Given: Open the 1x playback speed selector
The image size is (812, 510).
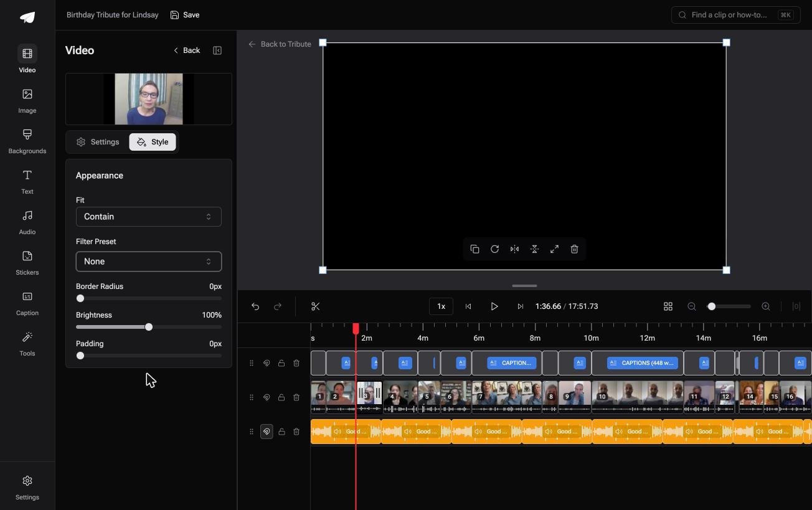Looking at the screenshot, I should 441,306.
